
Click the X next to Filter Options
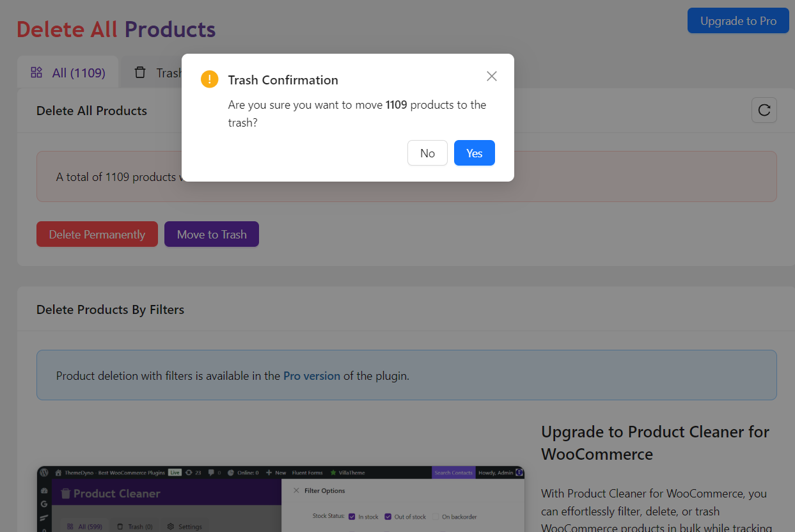point(296,490)
